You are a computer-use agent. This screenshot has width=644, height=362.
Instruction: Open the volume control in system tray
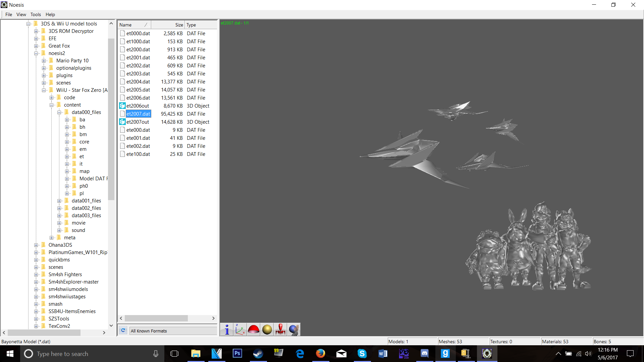[588, 354]
